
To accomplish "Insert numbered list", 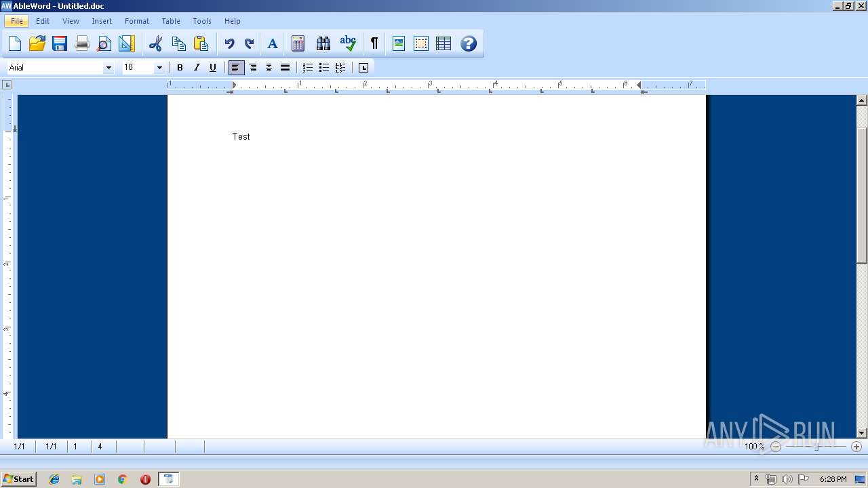I will [308, 68].
